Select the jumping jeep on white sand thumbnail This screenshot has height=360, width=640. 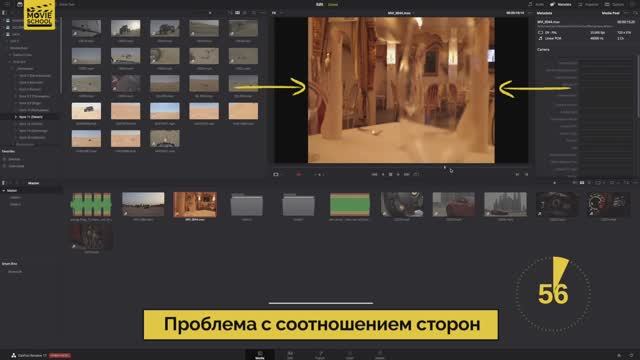[x=87, y=111]
